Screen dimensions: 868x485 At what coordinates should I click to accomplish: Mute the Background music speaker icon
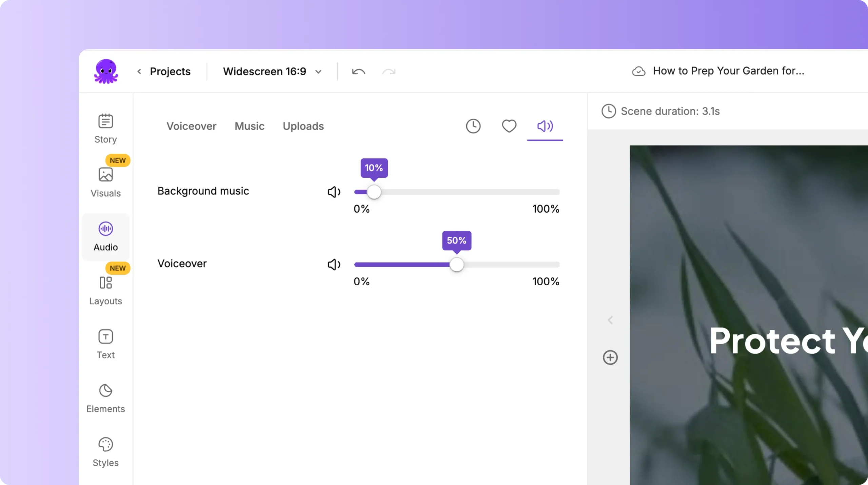coord(334,192)
